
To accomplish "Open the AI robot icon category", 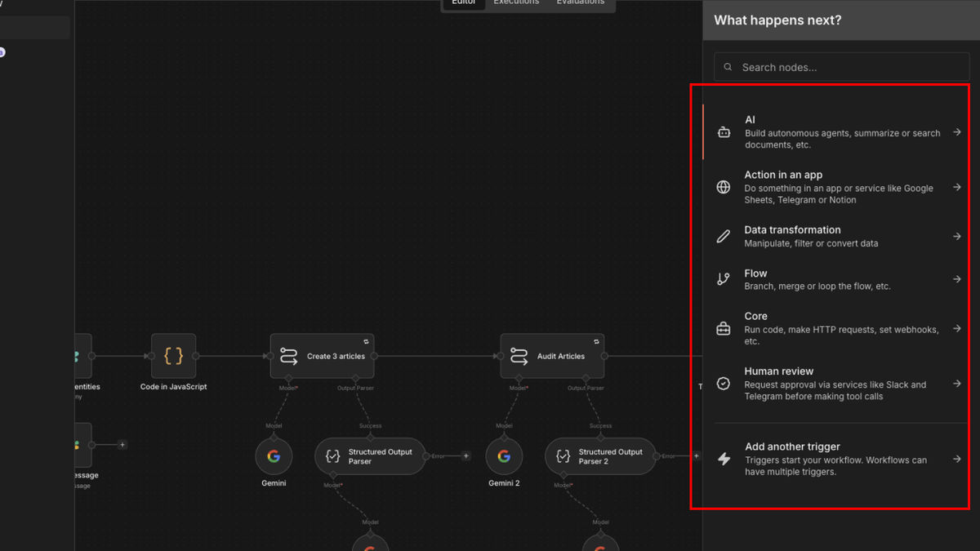I will point(724,132).
